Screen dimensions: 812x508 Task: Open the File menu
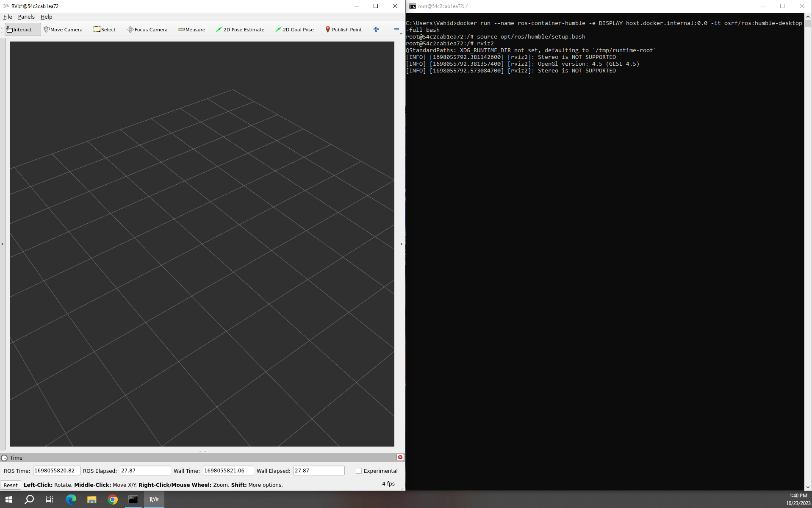point(8,17)
